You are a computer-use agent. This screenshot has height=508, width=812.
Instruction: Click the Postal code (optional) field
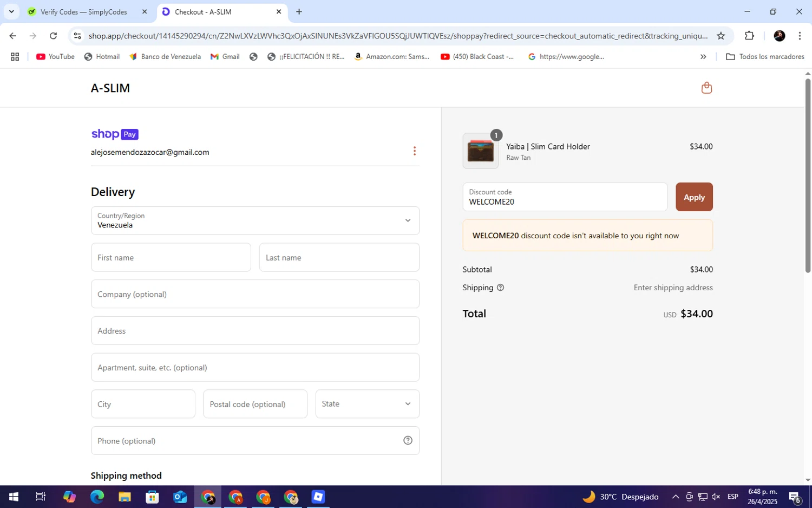click(255, 404)
